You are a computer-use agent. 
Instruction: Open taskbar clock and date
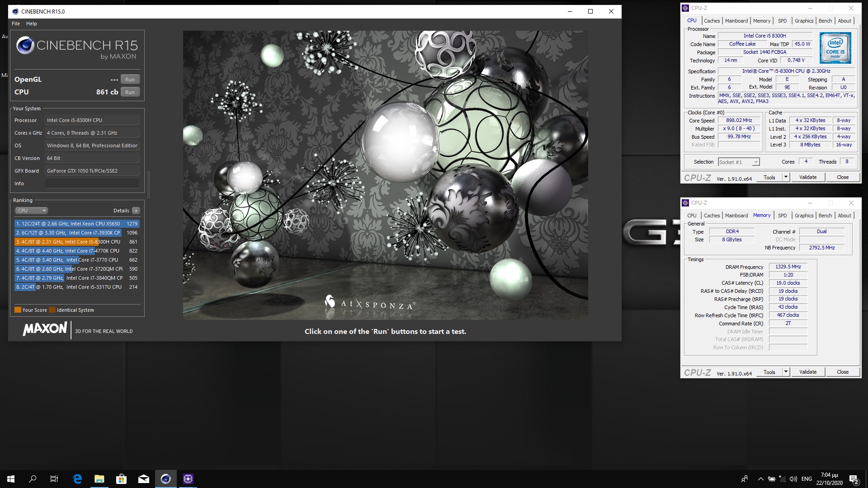click(830, 479)
